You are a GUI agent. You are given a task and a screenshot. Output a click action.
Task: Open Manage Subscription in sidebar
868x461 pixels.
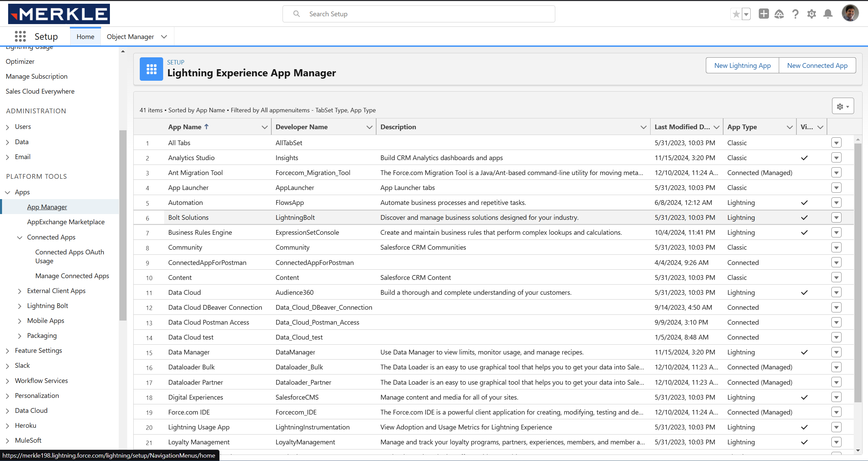pyautogui.click(x=37, y=76)
